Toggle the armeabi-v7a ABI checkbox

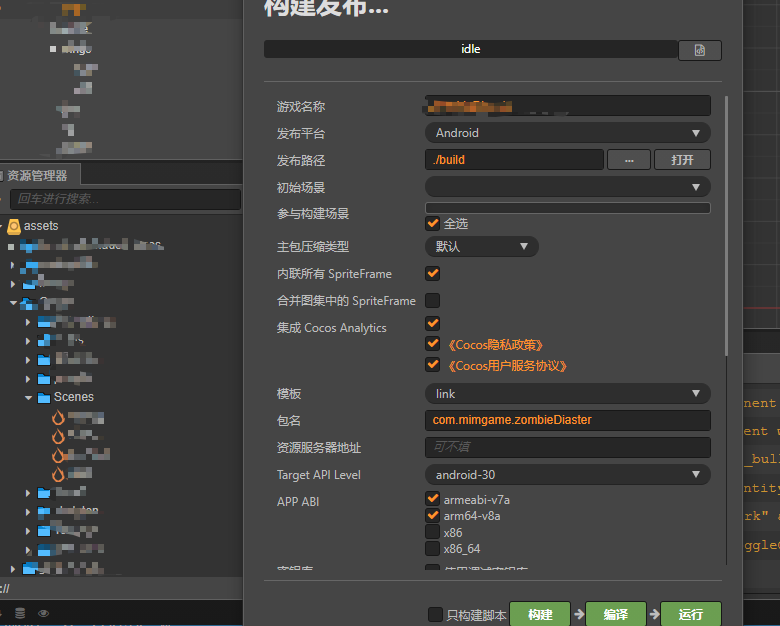pyautogui.click(x=433, y=499)
